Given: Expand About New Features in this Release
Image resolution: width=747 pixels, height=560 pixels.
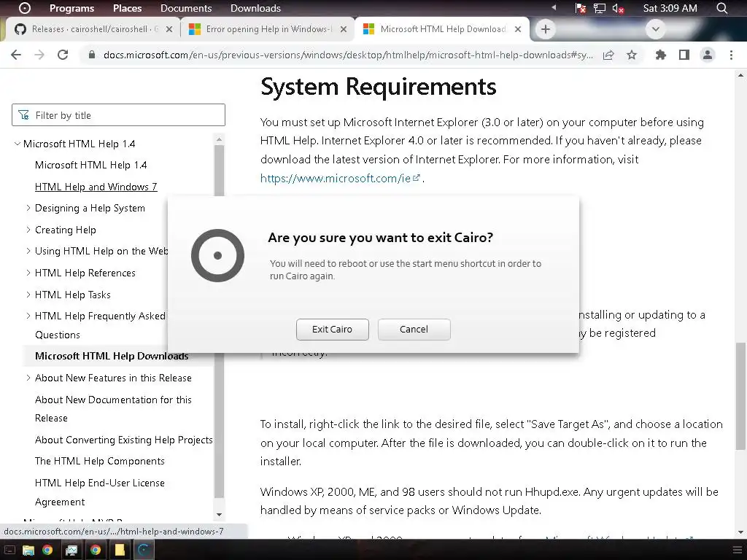Looking at the screenshot, I should tap(28, 378).
